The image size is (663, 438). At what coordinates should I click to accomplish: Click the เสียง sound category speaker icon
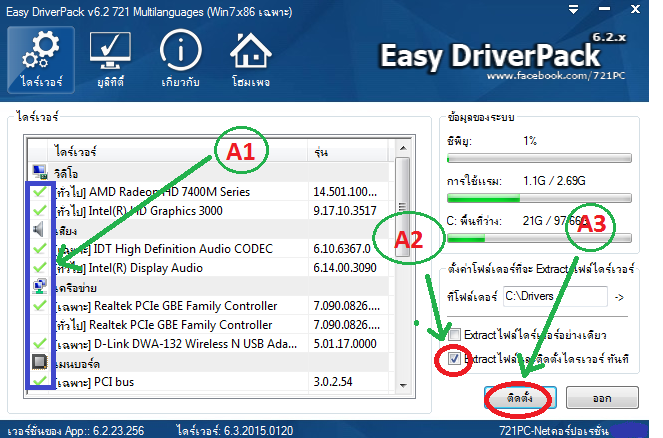point(38,229)
